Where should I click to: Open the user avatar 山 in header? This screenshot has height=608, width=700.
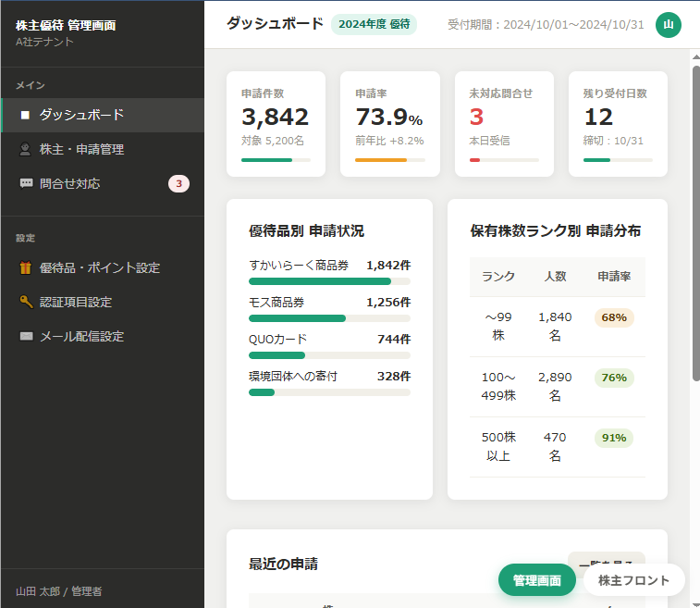669,25
